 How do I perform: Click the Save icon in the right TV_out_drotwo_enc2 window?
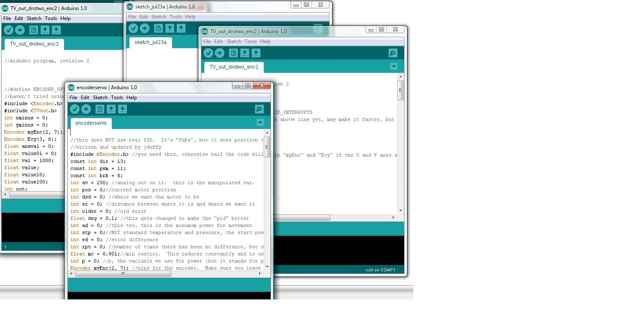point(256,53)
